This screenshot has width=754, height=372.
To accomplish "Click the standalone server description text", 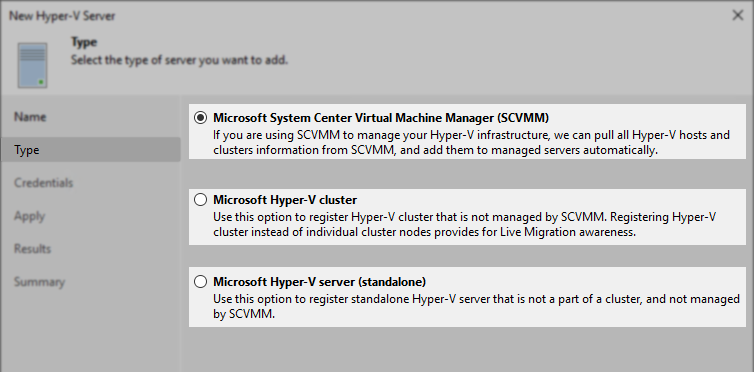I will click(476, 307).
